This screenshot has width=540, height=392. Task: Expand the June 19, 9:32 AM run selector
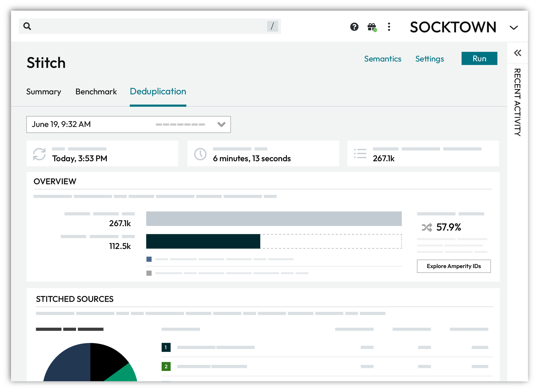pos(61,124)
